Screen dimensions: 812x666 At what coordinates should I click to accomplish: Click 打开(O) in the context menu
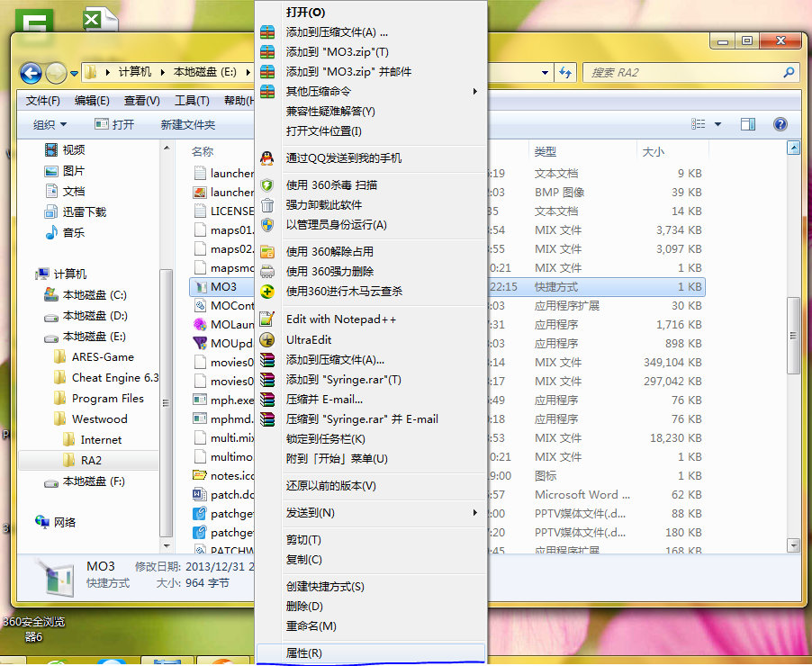click(305, 13)
